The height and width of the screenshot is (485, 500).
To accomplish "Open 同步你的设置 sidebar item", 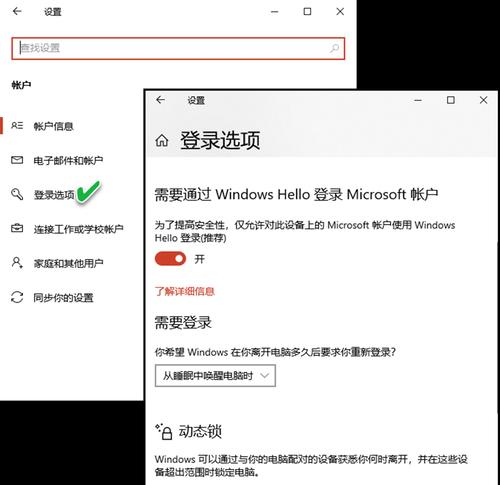I will pyautogui.click(x=63, y=298).
